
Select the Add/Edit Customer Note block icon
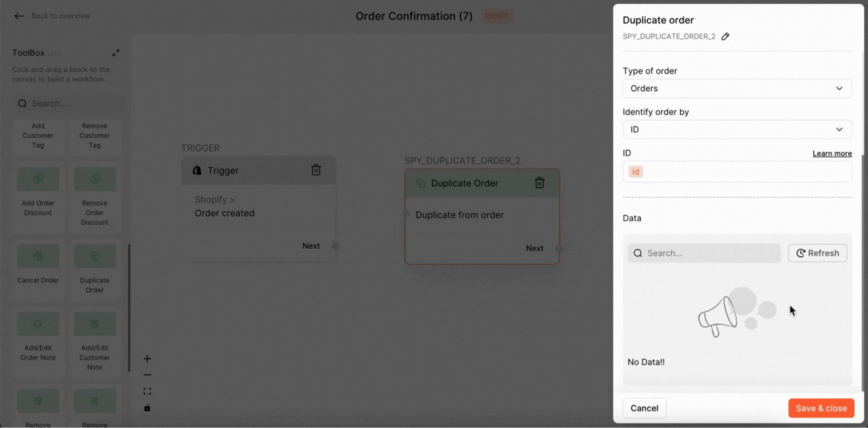(95, 324)
